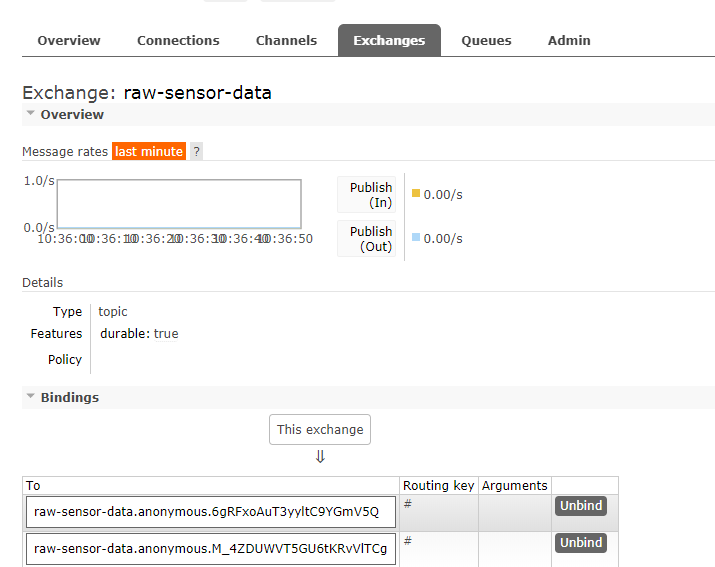Screen dimensions: 715x567
Task: Change the 'last minute' message rates range
Action: (x=149, y=151)
